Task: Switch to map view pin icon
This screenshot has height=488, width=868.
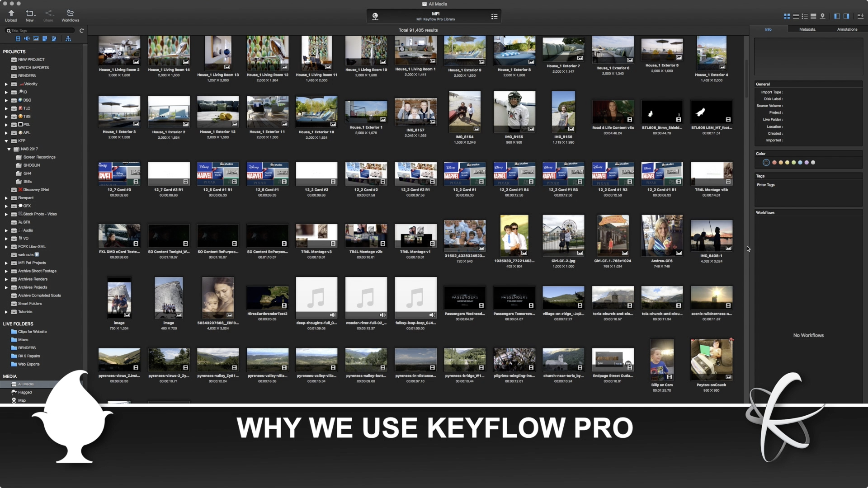Action: (822, 16)
